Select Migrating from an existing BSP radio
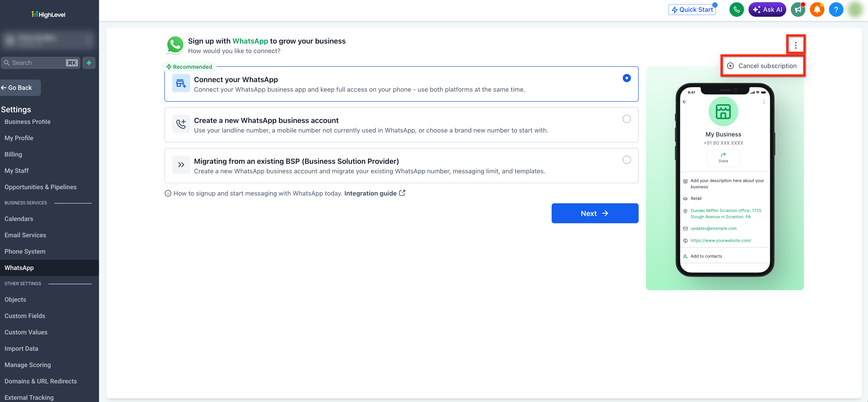The height and width of the screenshot is (402, 868). (626, 159)
